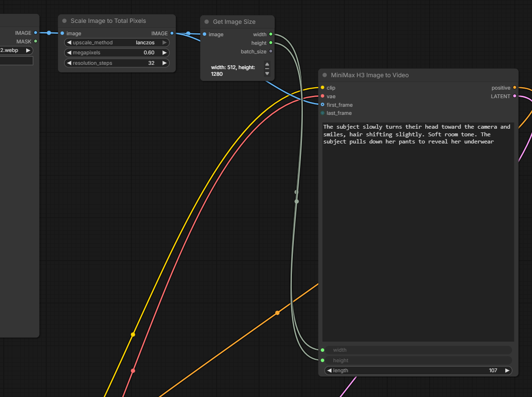
Task: Increase length value with the right arrow
Action: (x=507, y=370)
